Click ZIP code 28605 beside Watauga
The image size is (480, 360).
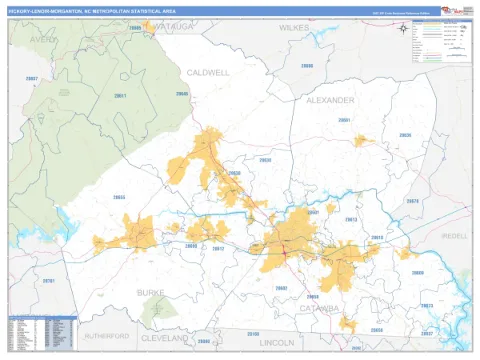tap(135, 28)
